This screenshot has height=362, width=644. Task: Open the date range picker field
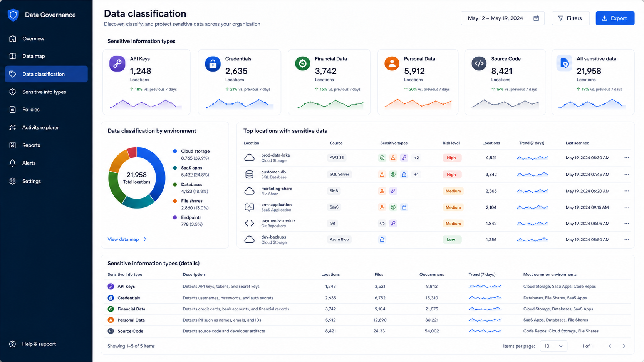pos(503,18)
